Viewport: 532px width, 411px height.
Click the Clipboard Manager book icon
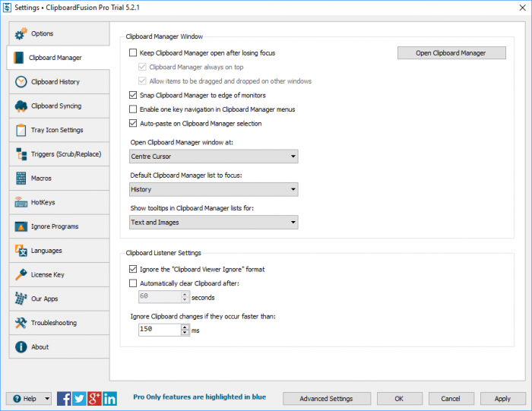point(19,58)
